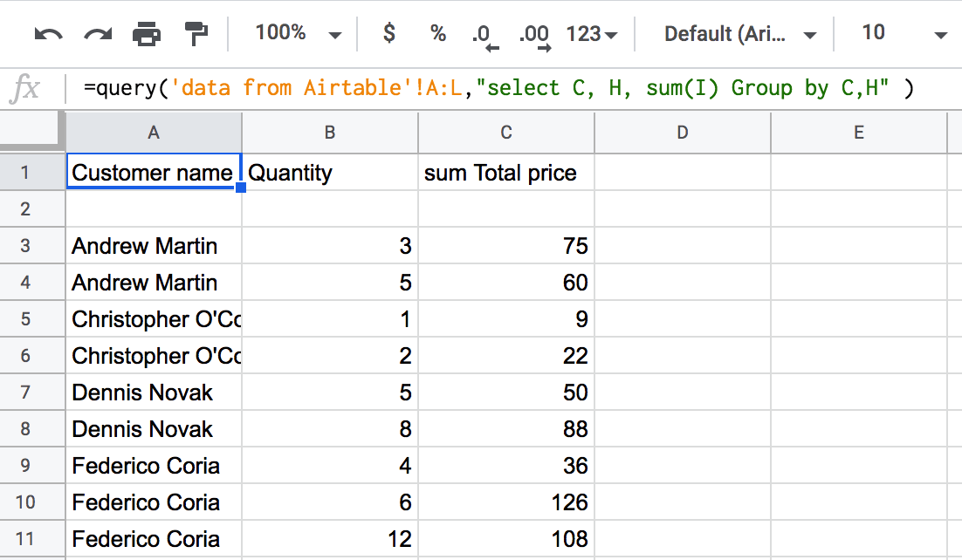Viewport: 962px width, 560px height.
Task: Select cell containing 126
Action: tap(506, 502)
